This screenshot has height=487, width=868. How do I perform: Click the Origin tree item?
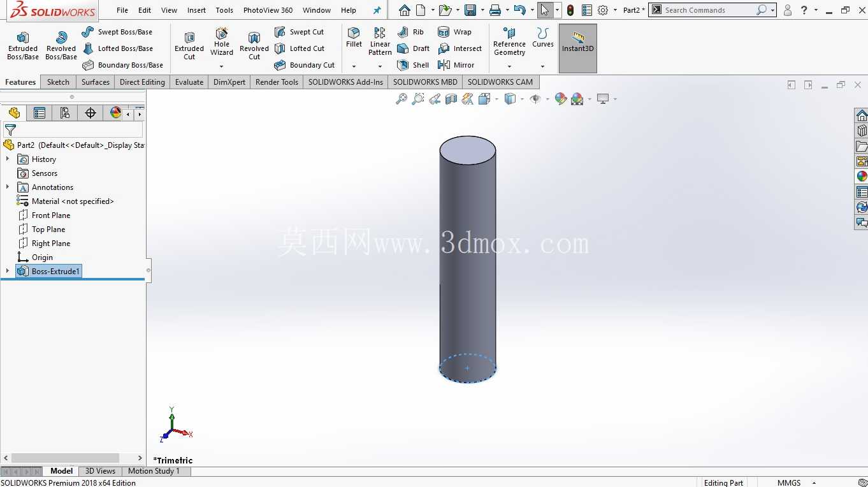click(35, 258)
